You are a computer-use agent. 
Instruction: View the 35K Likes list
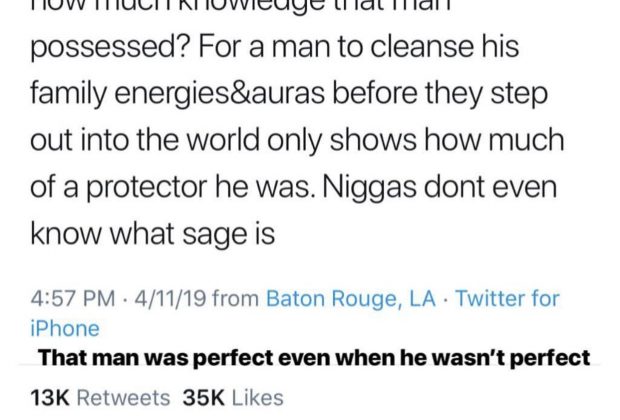[233, 398]
